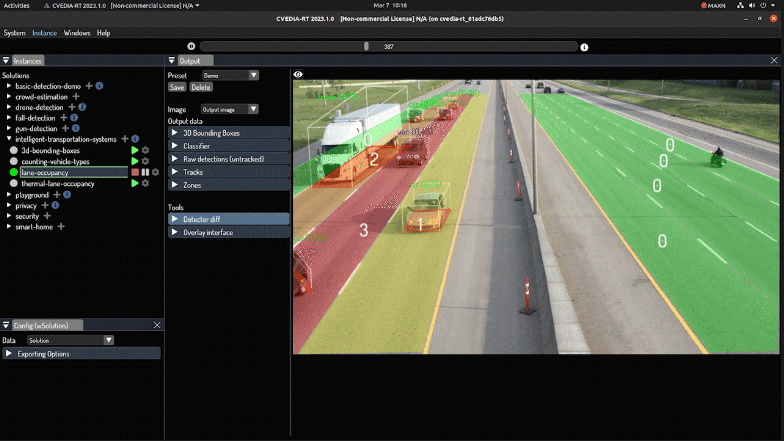Show info for basic-detection-demo solution
This screenshot has width=784, height=441.
click(x=100, y=86)
